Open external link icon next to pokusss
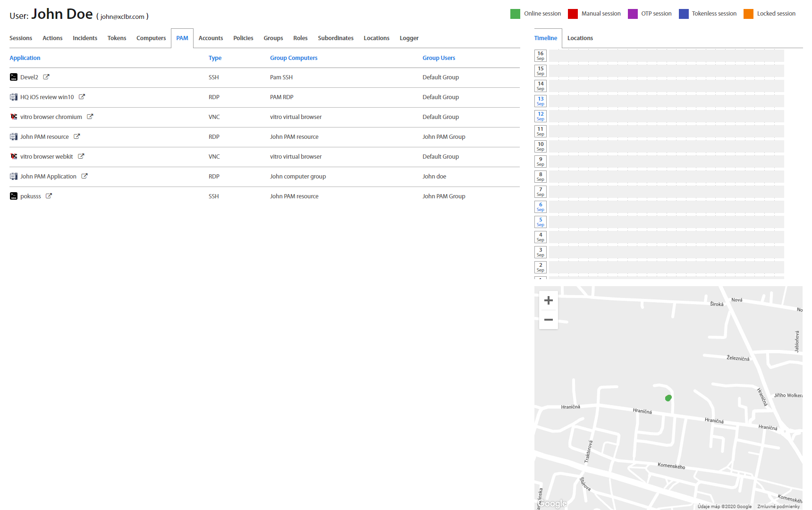Image resolution: width=812 pixels, height=510 pixels. coord(49,196)
